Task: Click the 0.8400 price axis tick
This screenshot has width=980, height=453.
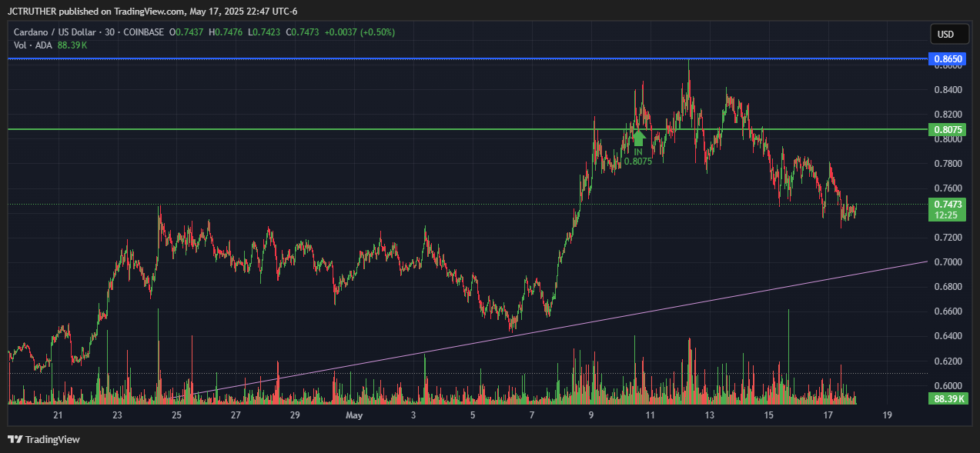Action: pos(949,90)
